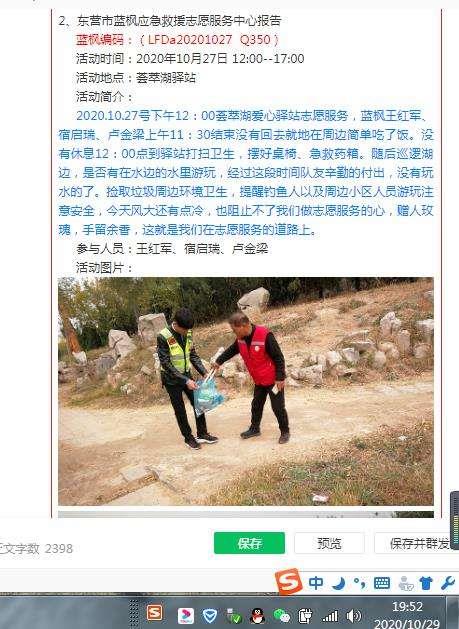Click the IME user account icon

406,583
